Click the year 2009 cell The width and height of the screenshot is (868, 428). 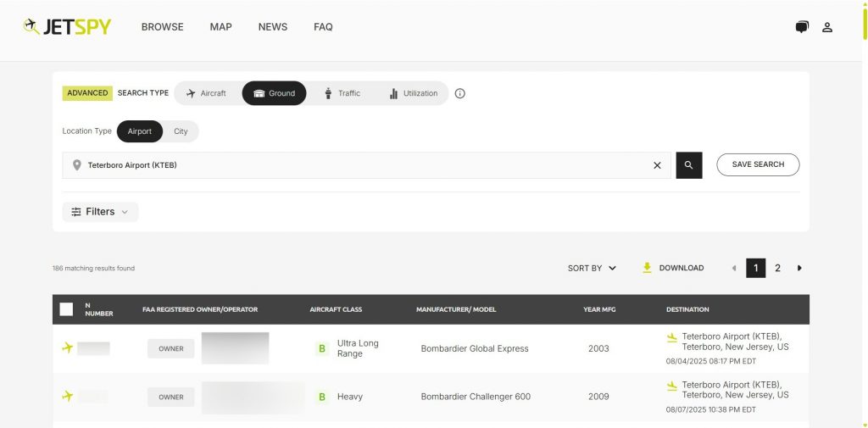[x=598, y=397]
